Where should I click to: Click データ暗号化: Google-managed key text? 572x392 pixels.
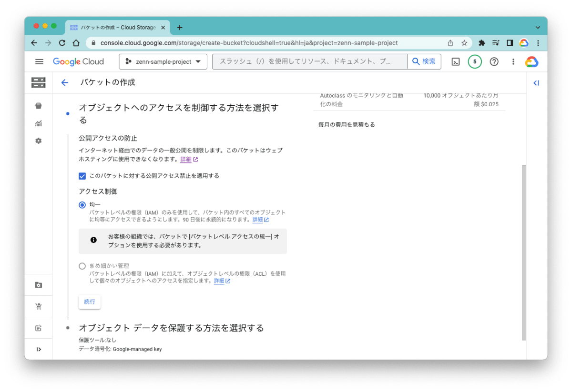point(120,349)
